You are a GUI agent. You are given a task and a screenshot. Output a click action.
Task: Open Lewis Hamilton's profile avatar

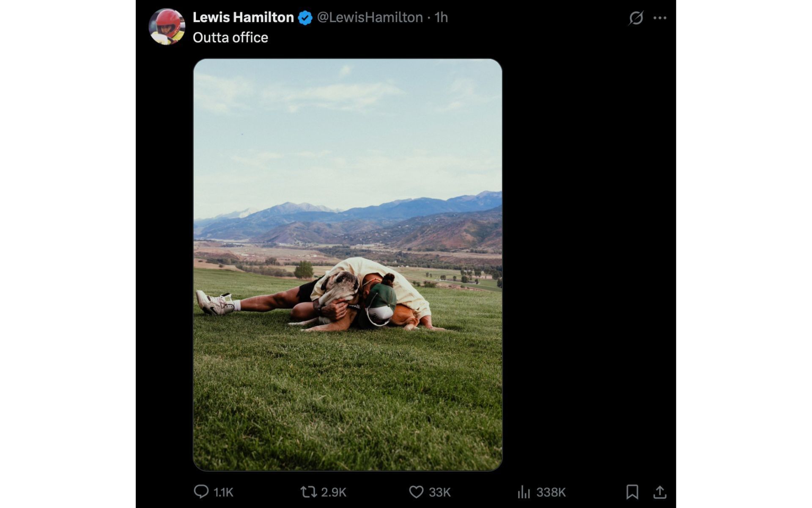167,26
